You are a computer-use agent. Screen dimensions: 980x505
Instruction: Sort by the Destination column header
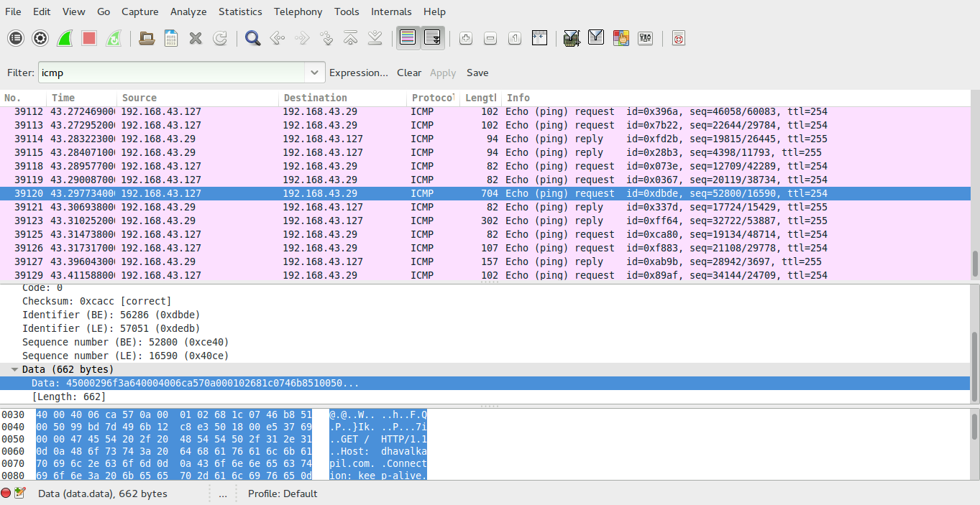click(x=343, y=98)
